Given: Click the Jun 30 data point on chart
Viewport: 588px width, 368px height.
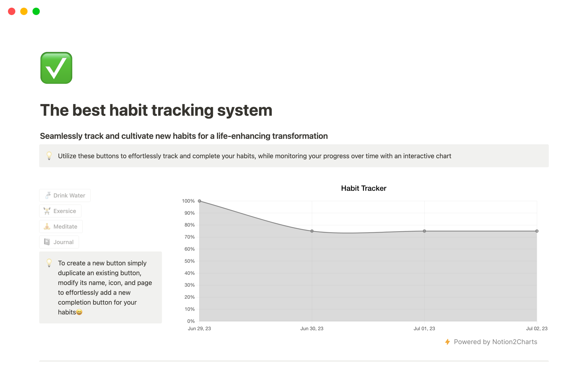Looking at the screenshot, I should coord(312,231).
